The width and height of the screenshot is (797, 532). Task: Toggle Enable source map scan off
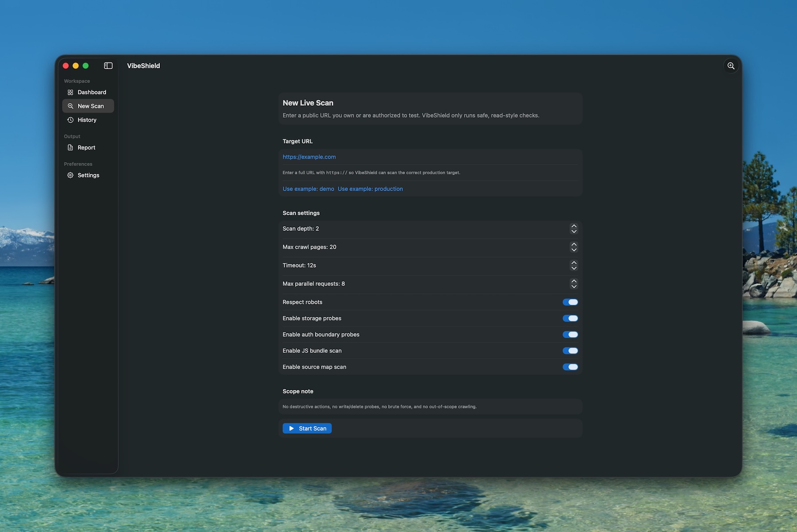point(570,367)
